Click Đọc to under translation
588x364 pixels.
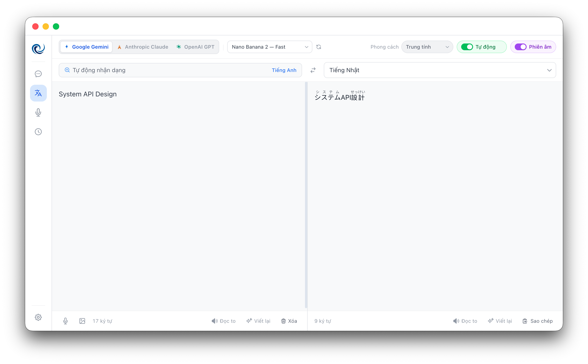tap(465, 321)
